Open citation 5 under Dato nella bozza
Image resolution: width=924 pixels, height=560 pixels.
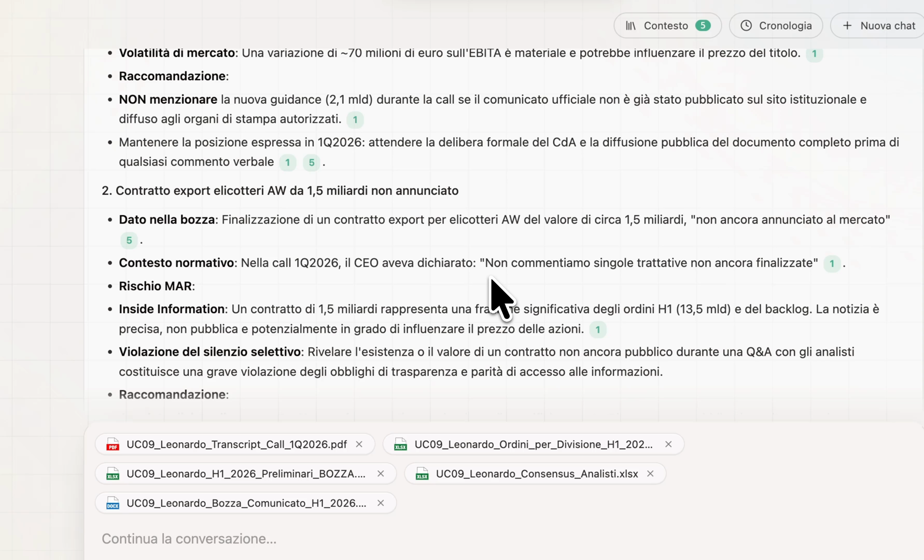(129, 240)
